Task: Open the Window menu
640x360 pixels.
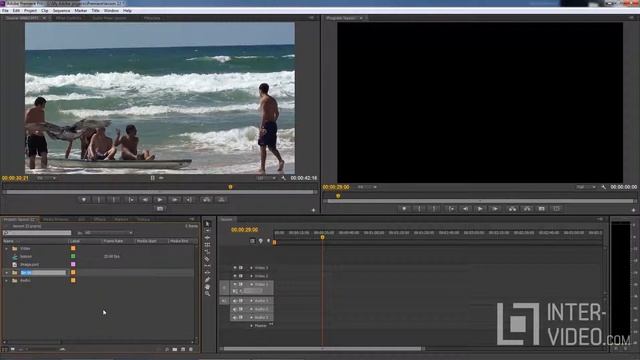Action: (111, 11)
